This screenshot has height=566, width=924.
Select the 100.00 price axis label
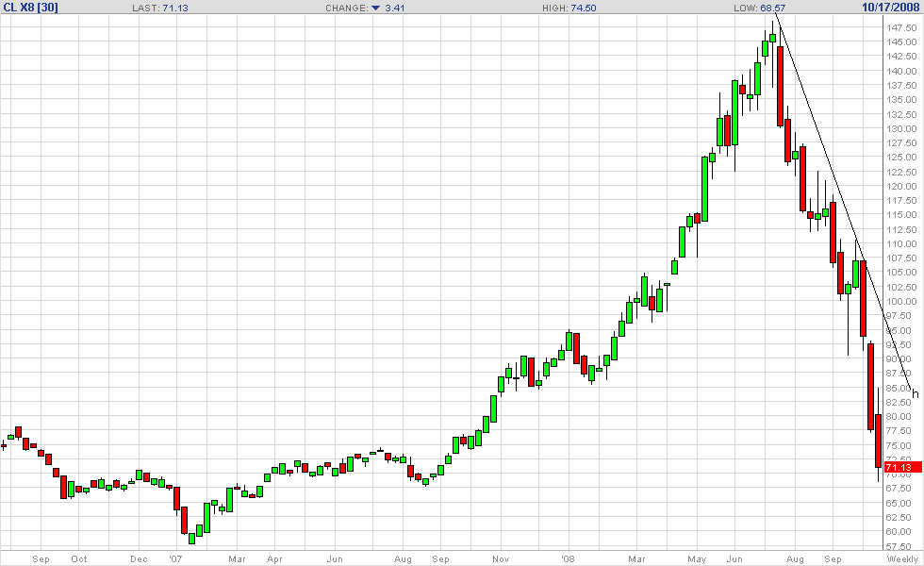[x=901, y=301]
